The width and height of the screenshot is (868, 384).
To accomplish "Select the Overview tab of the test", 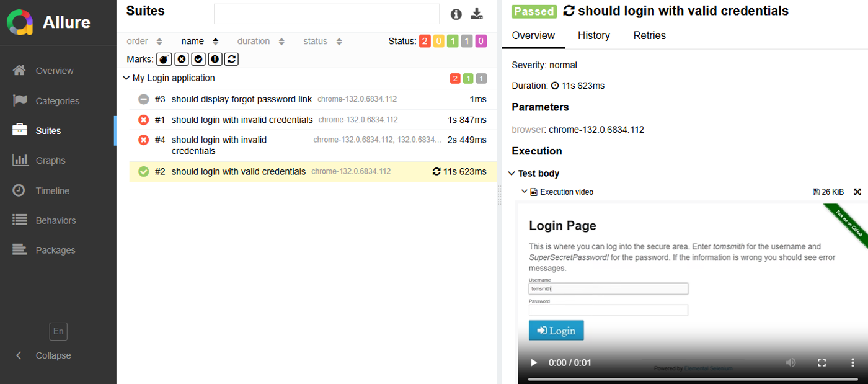I will coord(533,36).
